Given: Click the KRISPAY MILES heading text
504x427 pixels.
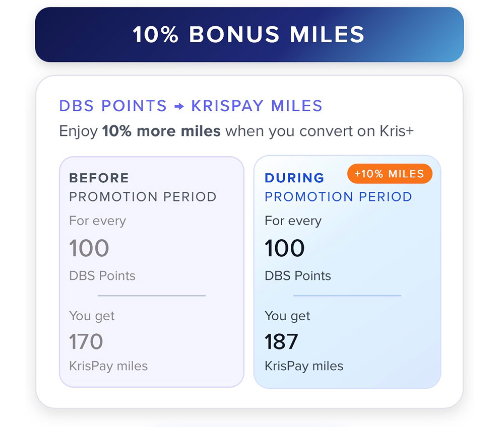Looking at the screenshot, I should [257, 106].
